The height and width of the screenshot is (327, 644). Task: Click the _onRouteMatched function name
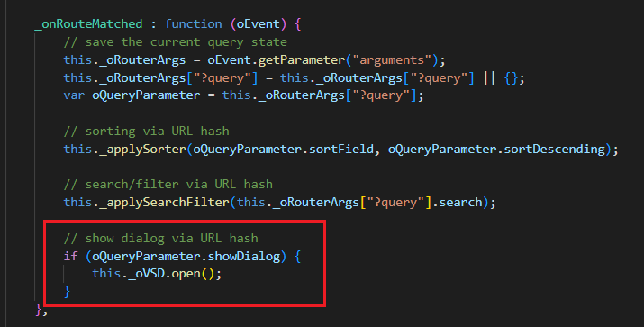[x=88, y=23]
